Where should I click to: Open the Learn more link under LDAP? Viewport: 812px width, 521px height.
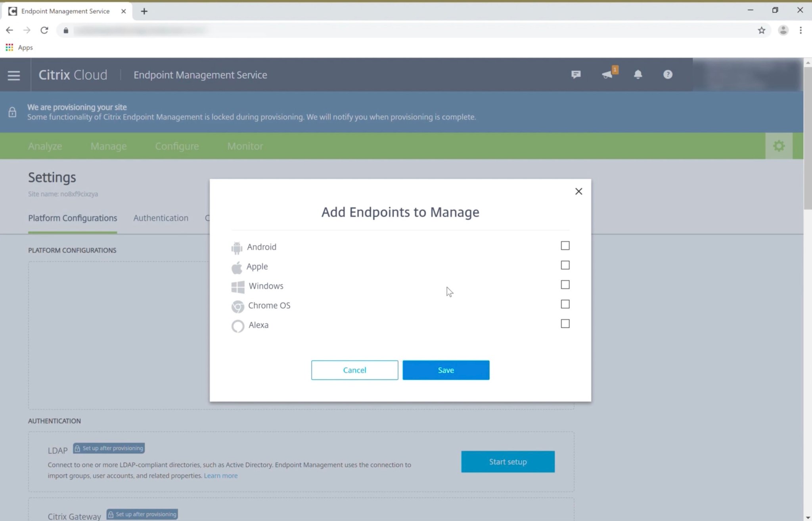tap(220, 475)
